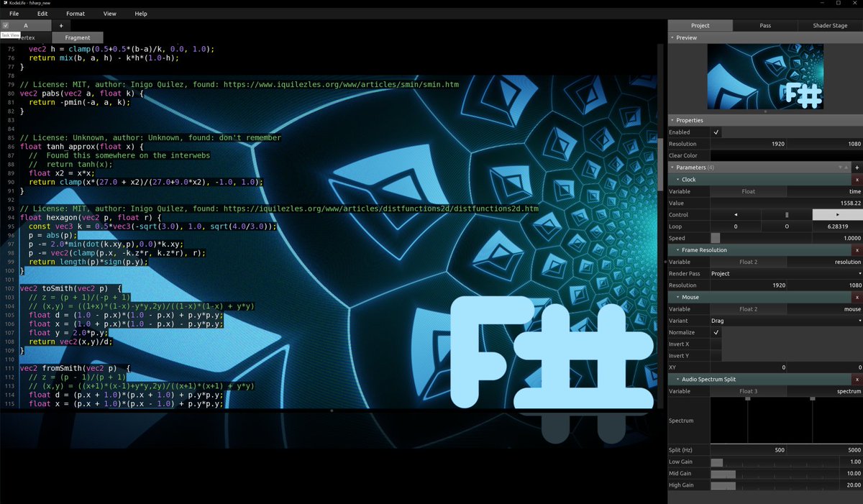The image size is (863, 504).
Task: Edit the Clock variable name time
Action: tap(824, 191)
